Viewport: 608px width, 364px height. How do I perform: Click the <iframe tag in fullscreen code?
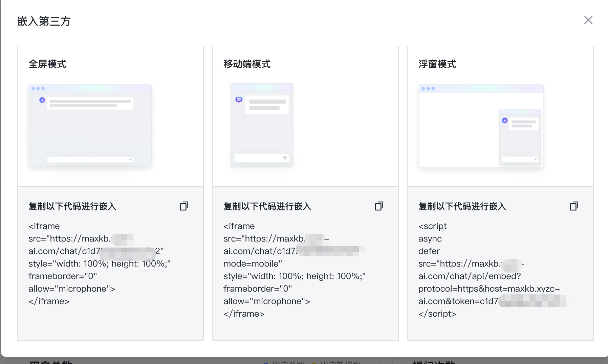(44, 226)
